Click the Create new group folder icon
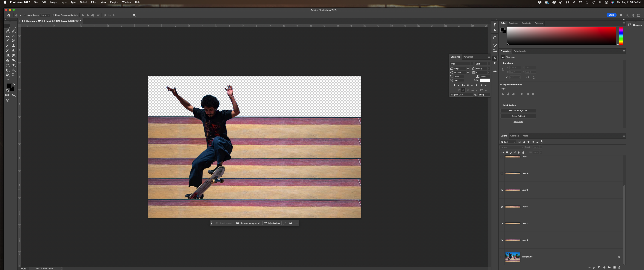This screenshot has height=270, width=644. click(x=609, y=268)
